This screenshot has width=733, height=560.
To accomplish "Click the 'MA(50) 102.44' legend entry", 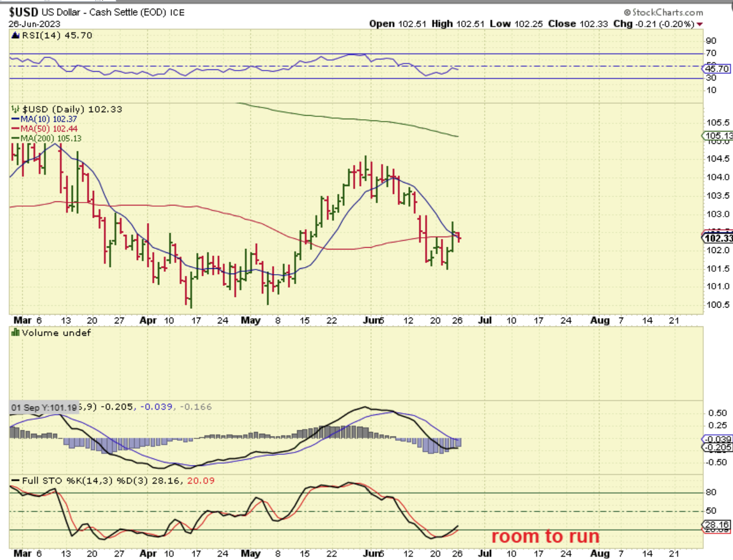I will point(49,129).
